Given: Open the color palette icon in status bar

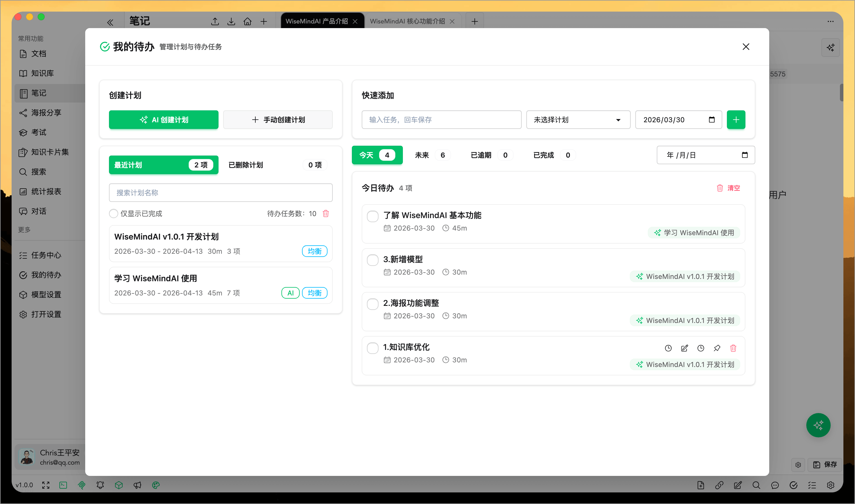Looking at the screenshot, I should tap(156, 485).
